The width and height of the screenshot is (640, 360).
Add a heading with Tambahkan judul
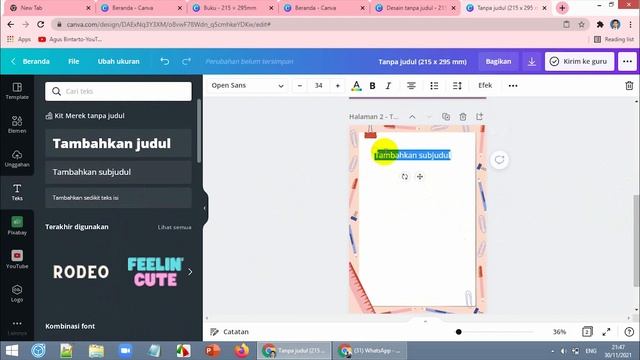point(118,144)
